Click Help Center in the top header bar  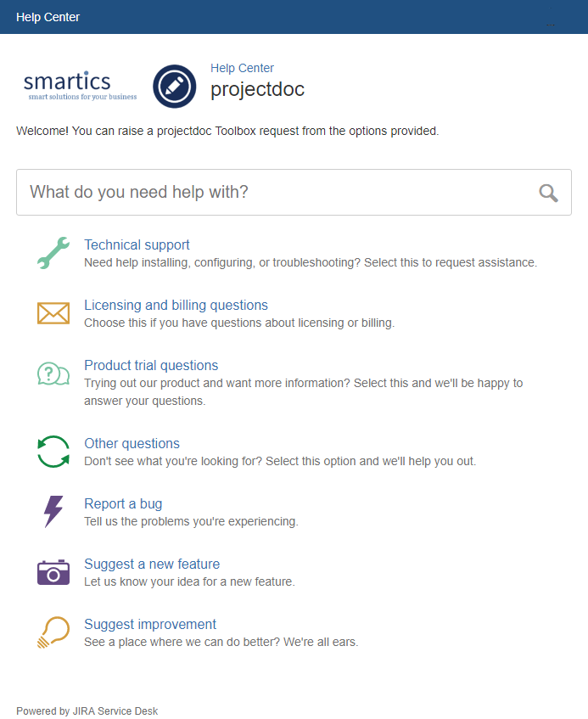click(x=48, y=17)
